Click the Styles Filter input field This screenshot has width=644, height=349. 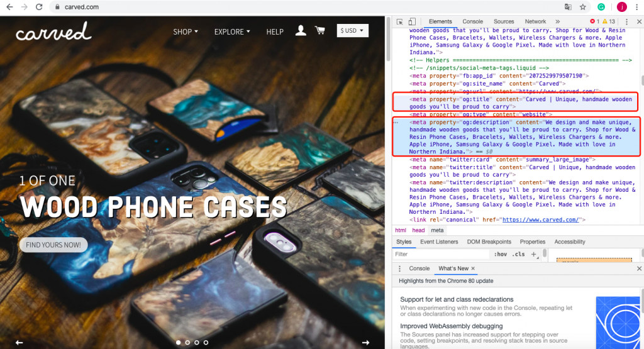tap(441, 254)
